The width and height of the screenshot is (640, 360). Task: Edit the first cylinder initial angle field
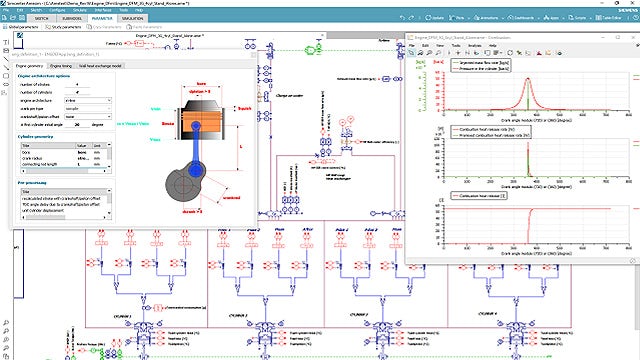coord(77,124)
